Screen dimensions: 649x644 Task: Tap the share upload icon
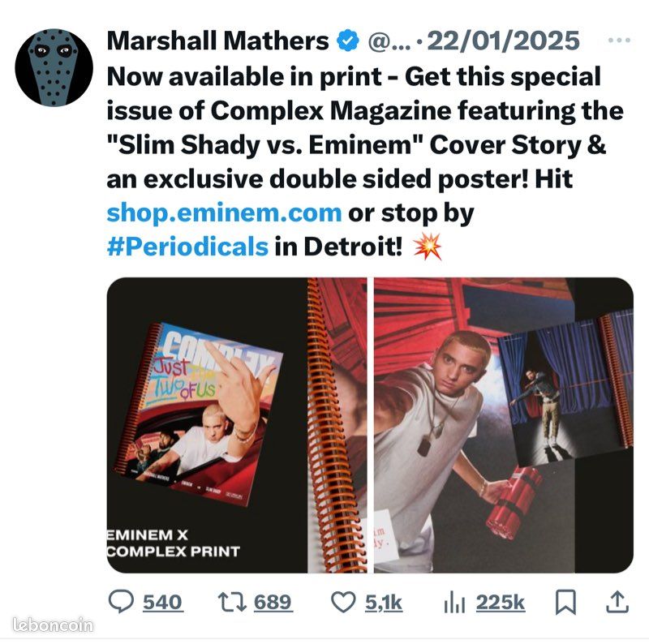tap(617, 602)
